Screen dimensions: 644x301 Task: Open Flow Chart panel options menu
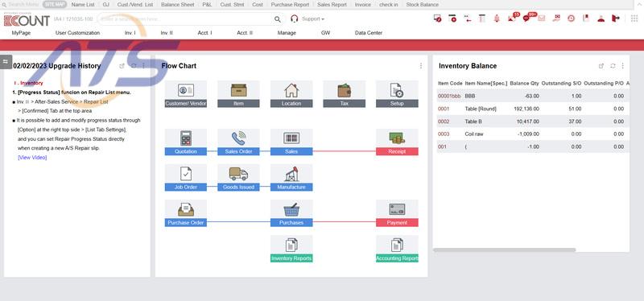tap(421, 66)
